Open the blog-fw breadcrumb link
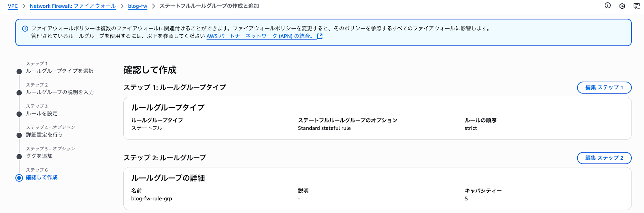The width and height of the screenshot is (644, 213). [x=137, y=6]
